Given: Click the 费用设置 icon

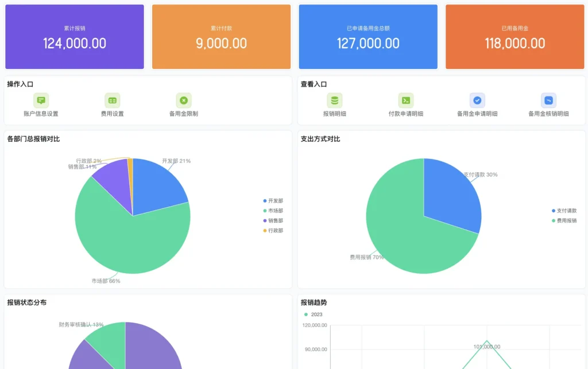Looking at the screenshot, I should (112, 100).
